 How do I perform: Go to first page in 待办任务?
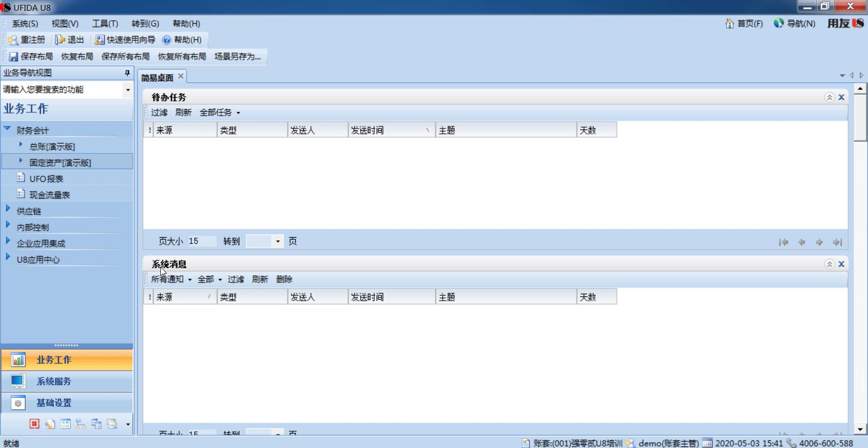click(784, 243)
